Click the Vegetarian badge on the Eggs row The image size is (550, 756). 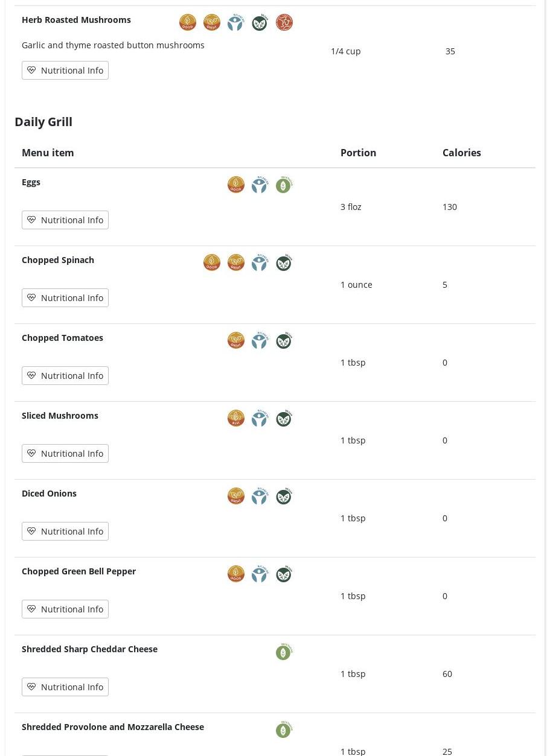coord(284,185)
